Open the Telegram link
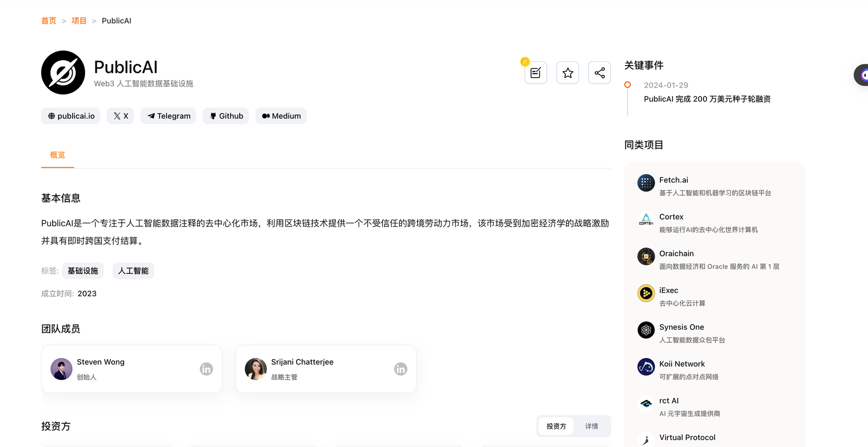The image size is (868, 447). click(168, 116)
